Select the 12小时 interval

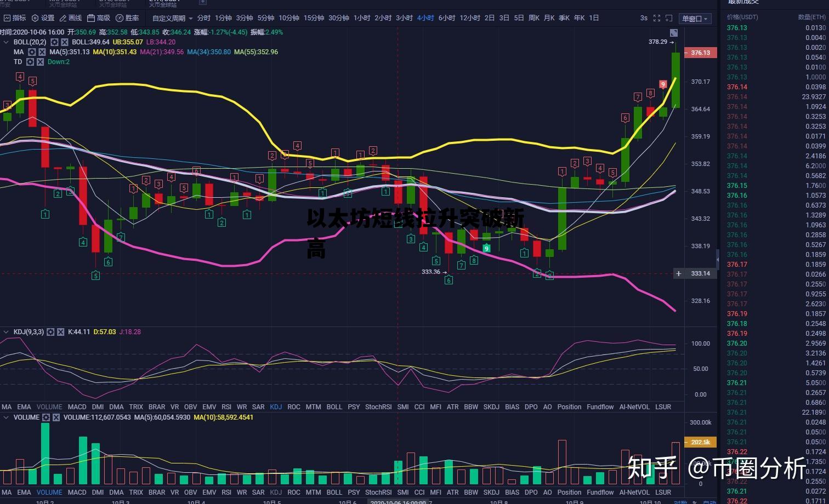470,18
